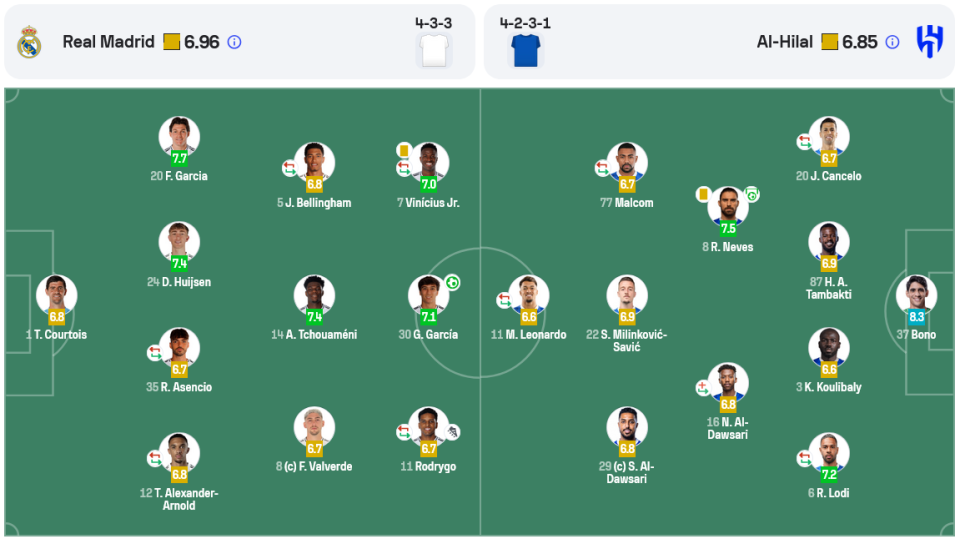Click Real Madrid's white jersey icon
960x544 pixels.
[434, 49]
